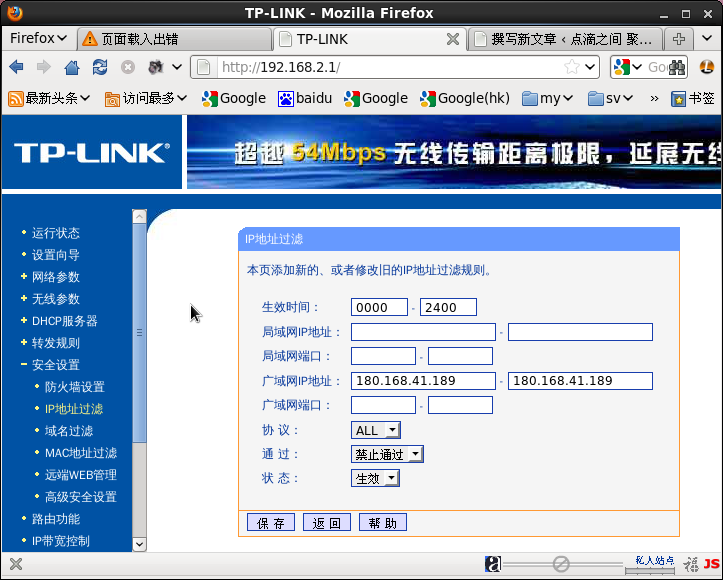Expand the 网络参数 menu
The width and height of the screenshot is (723, 580).
(56, 277)
